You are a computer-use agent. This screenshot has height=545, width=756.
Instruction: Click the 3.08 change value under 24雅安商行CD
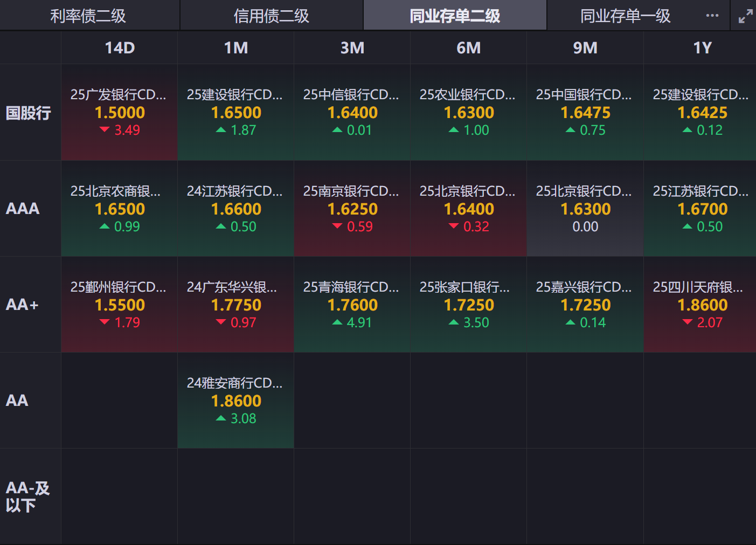244,418
